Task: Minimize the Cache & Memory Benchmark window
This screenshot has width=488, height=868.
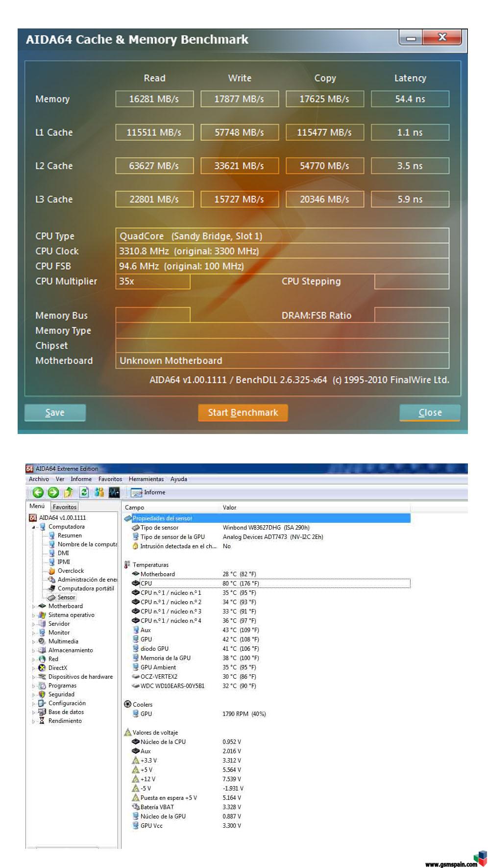Action: (411, 38)
